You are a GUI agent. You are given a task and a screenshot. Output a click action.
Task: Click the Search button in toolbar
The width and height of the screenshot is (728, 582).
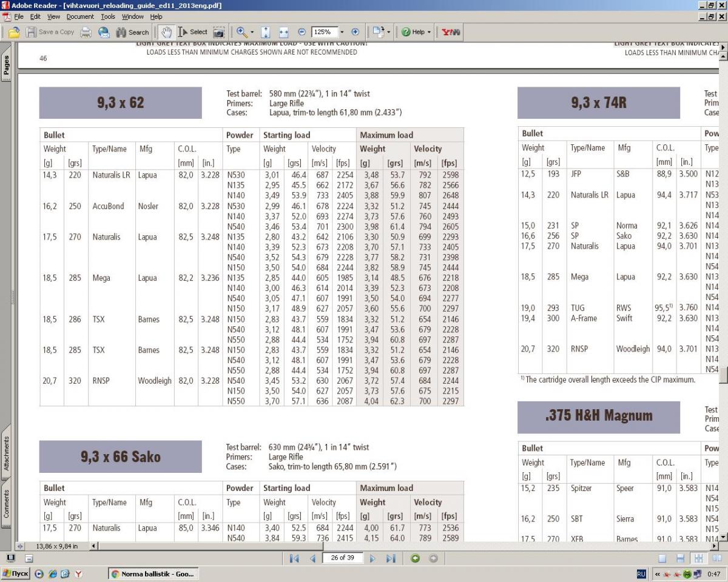(x=132, y=32)
